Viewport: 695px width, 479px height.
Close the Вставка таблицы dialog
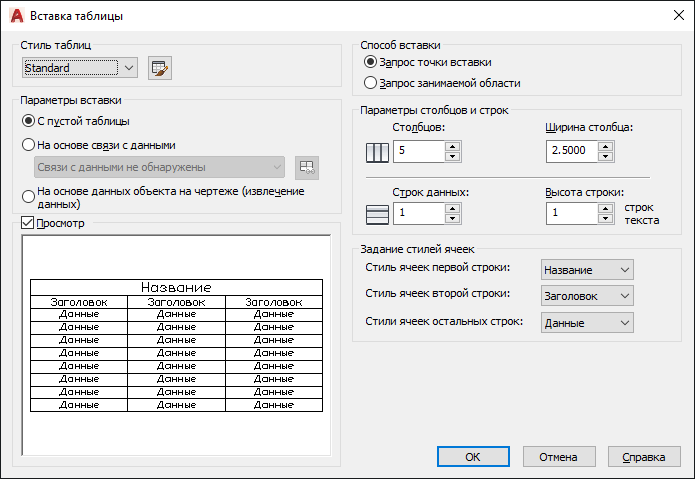pyautogui.click(x=679, y=16)
